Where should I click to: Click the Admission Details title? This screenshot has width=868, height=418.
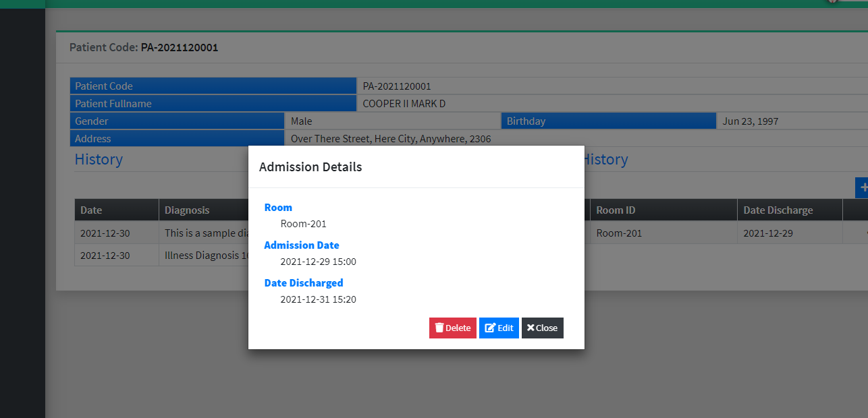(x=310, y=167)
